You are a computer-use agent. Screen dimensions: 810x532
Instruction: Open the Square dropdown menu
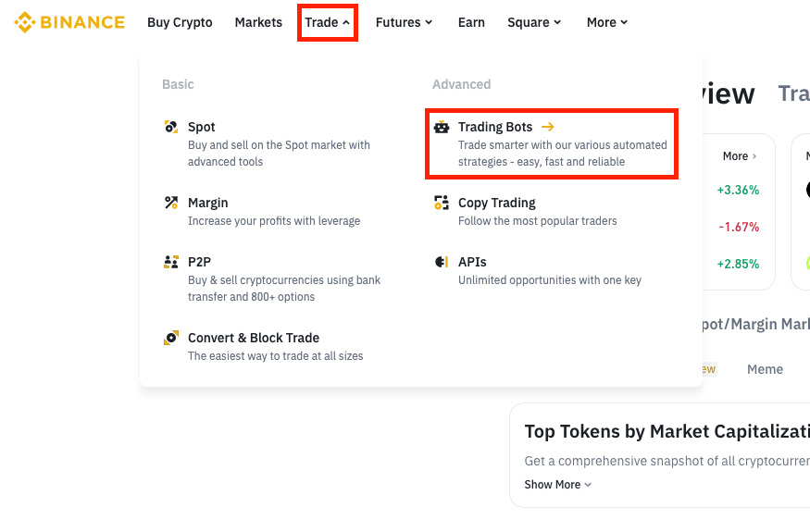click(x=534, y=22)
